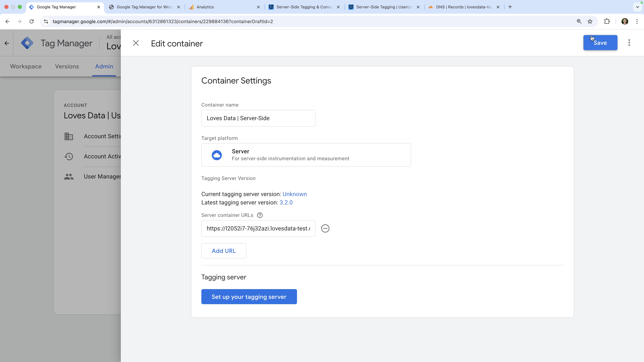
Task: Click Set up your tagging server
Action: pos(249,297)
